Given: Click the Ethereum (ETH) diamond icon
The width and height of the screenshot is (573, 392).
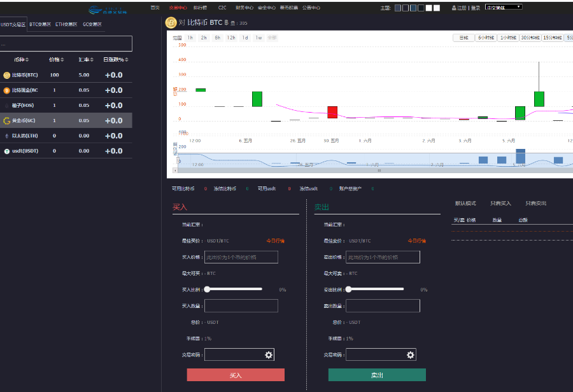Looking at the screenshot, I should point(6,136).
